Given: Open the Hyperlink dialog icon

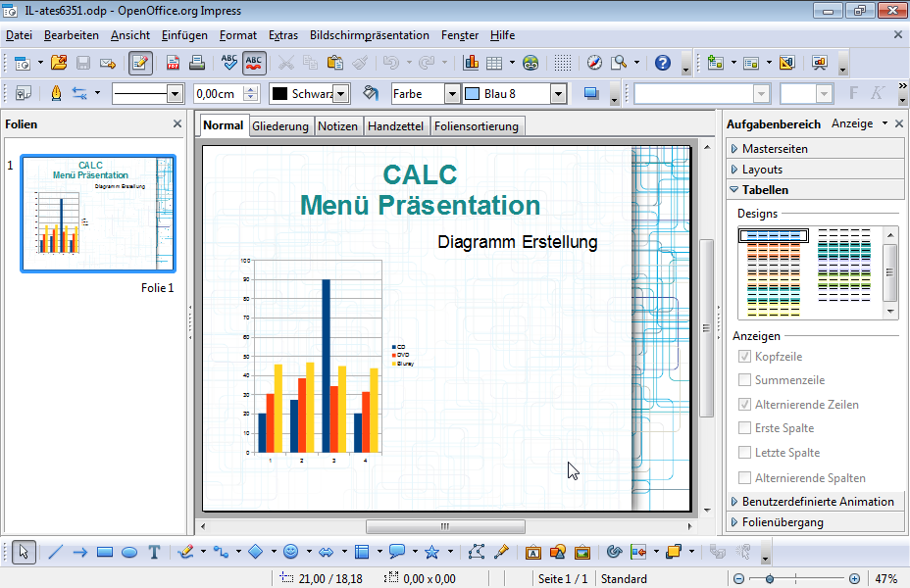Looking at the screenshot, I should [x=531, y=63].
